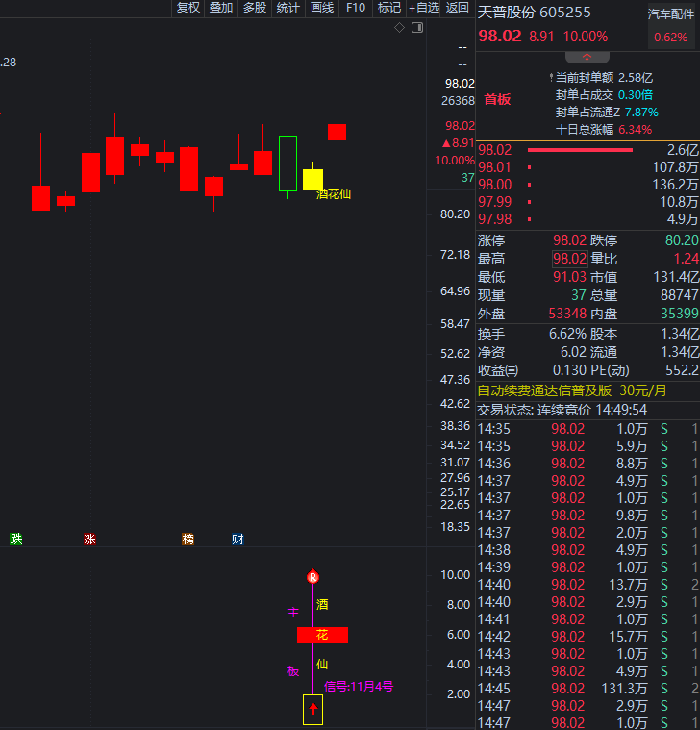Select 多股 multi-stock view
The width and height of the screenshot is (700, 730).
pyautogui.click(x=254, y=8)
